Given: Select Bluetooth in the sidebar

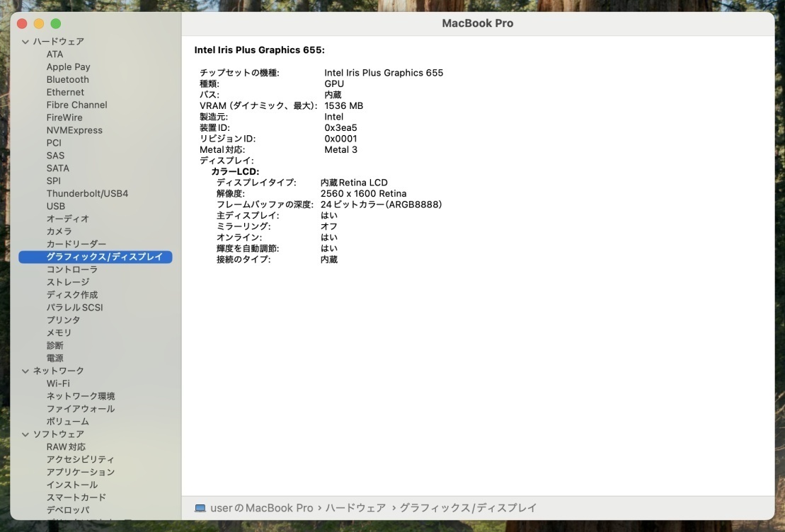Looking at the screenshot, I should click(x=68, y=80).
